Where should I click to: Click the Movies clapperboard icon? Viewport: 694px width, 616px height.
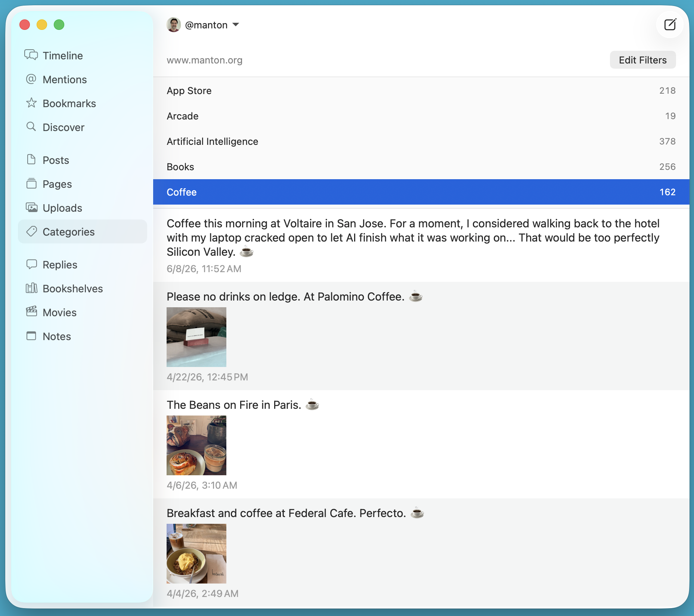click(31, 311)
